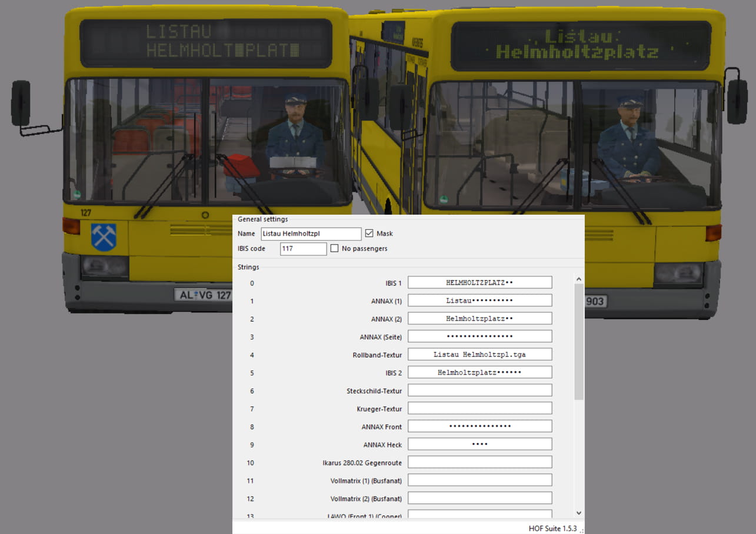Screen dimensions: 756x534
Task: Click the Krueger-Textur field
Action: pyautogui.click(x=479, y=408)
